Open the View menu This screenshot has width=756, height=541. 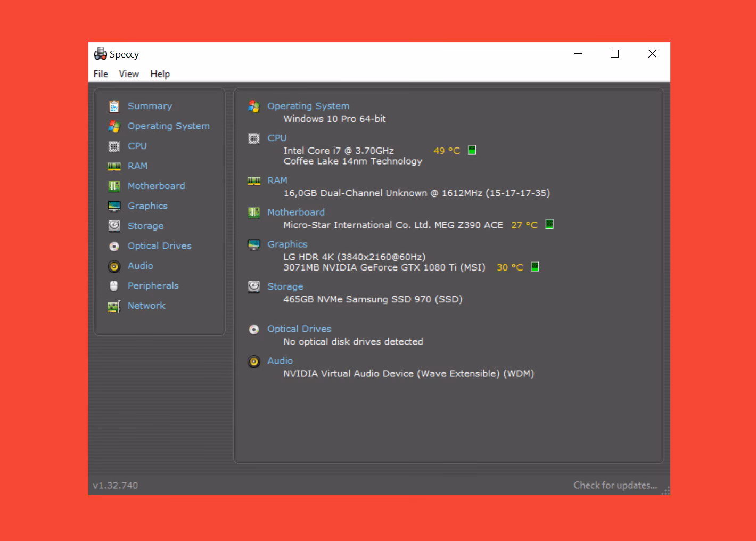point(129,74)
